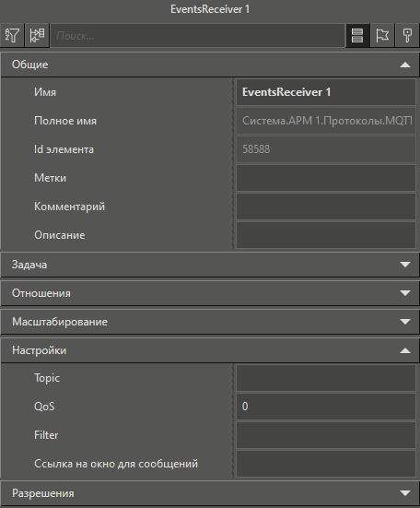This screenshot has width=420, height=508.
Task: Click the Разрешения section header label
Action: [43, 493]
